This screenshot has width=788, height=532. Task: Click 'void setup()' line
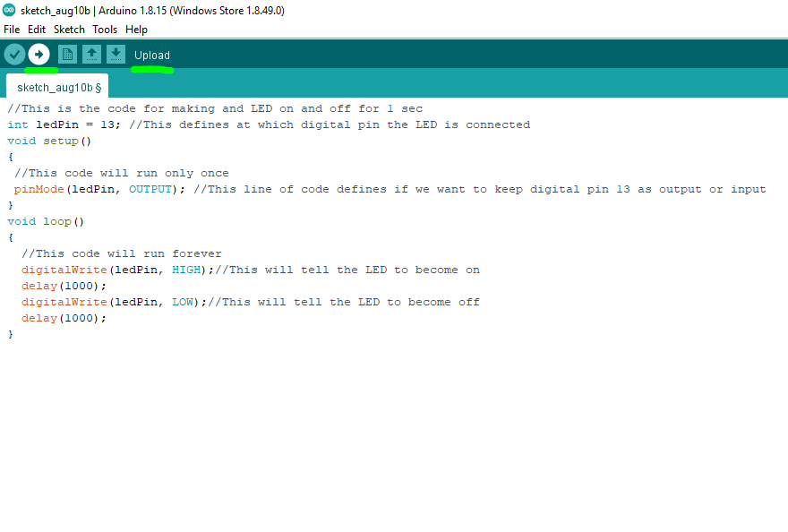pos(49,141)
